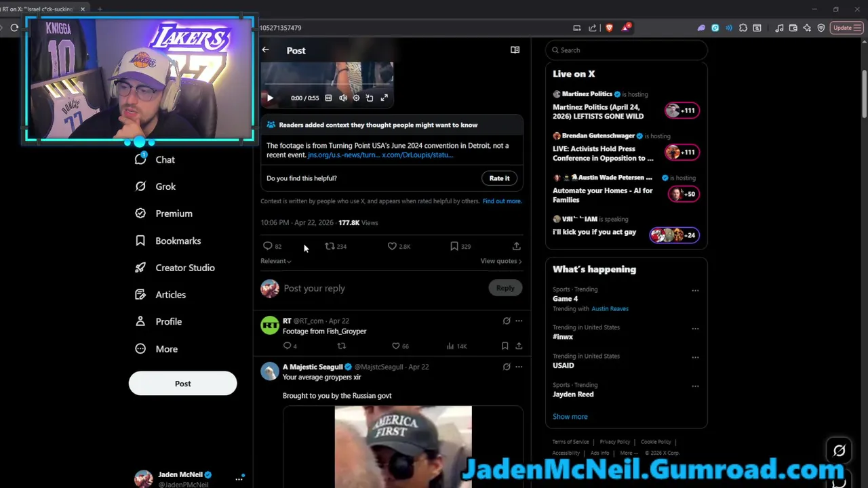Screen dimensions: 868x488
Task: Open video playback settings gear
Action: (356, 98)
